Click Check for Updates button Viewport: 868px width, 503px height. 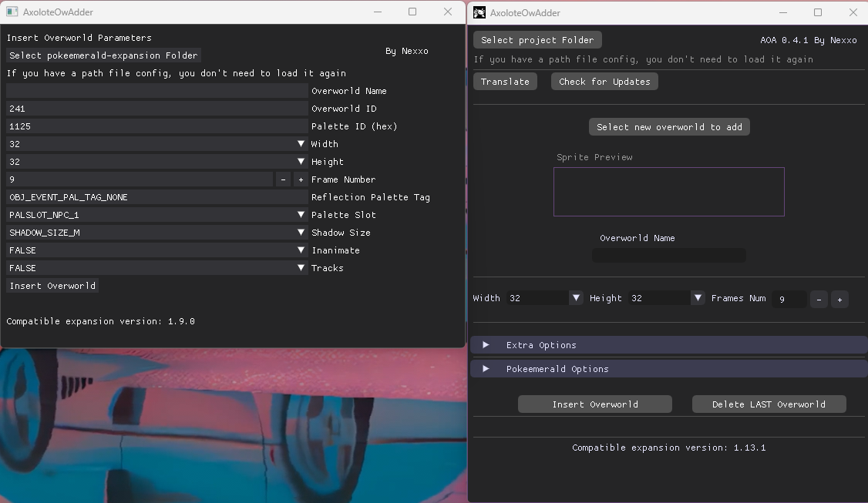(x=604, y=82)
